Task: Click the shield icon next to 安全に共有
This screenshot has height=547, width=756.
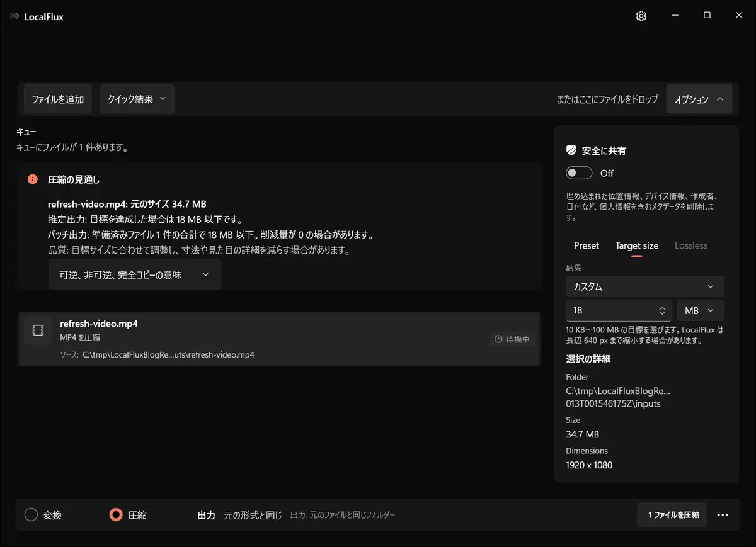Action: 571,150
